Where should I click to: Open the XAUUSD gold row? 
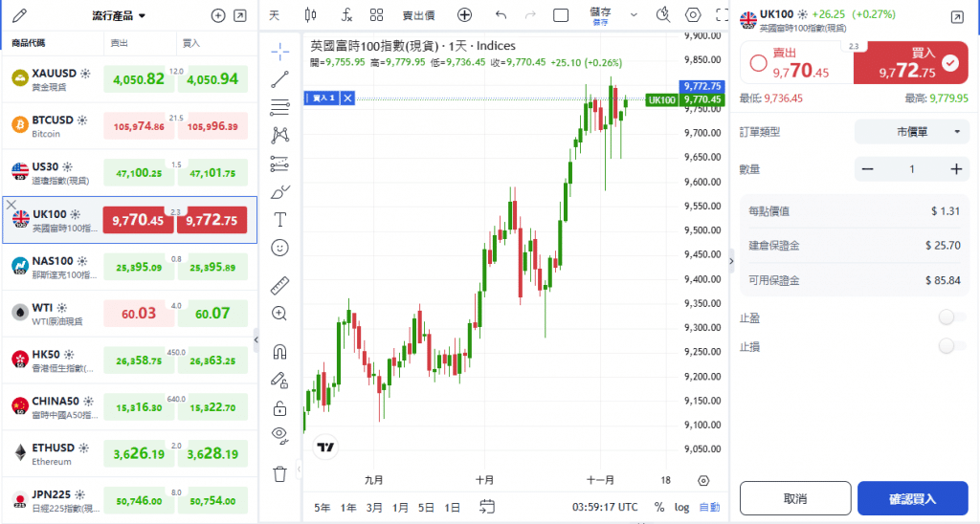point(129,79)
